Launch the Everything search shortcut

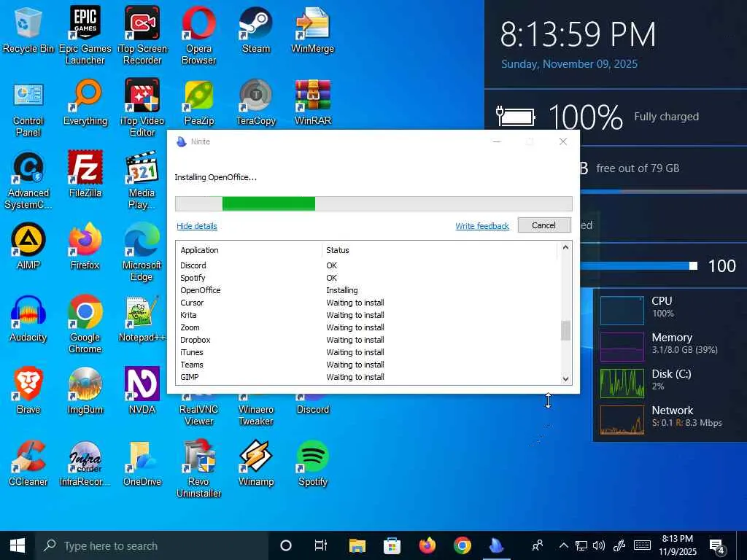pos(85,103)
